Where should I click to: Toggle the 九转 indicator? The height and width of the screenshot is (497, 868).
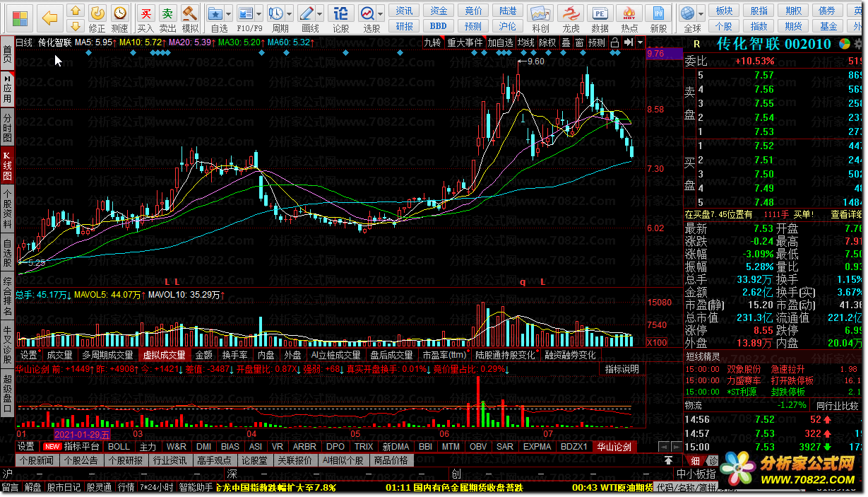click(x=432, y=42)
